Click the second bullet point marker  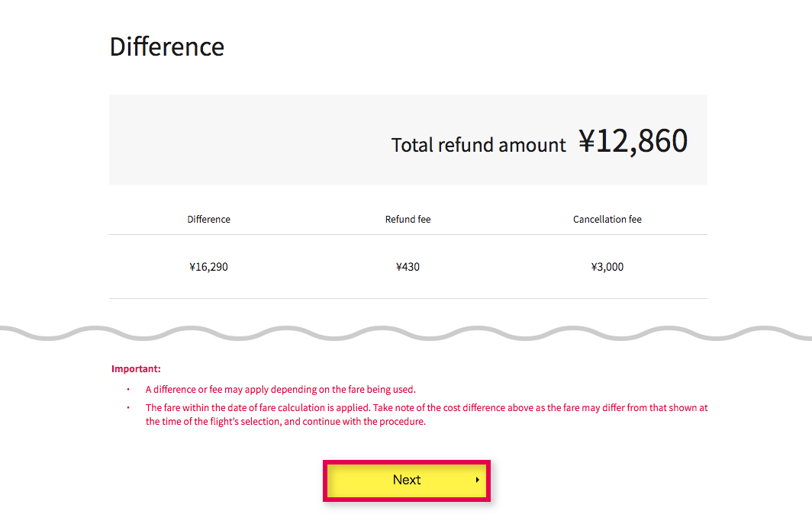point(128,407)
